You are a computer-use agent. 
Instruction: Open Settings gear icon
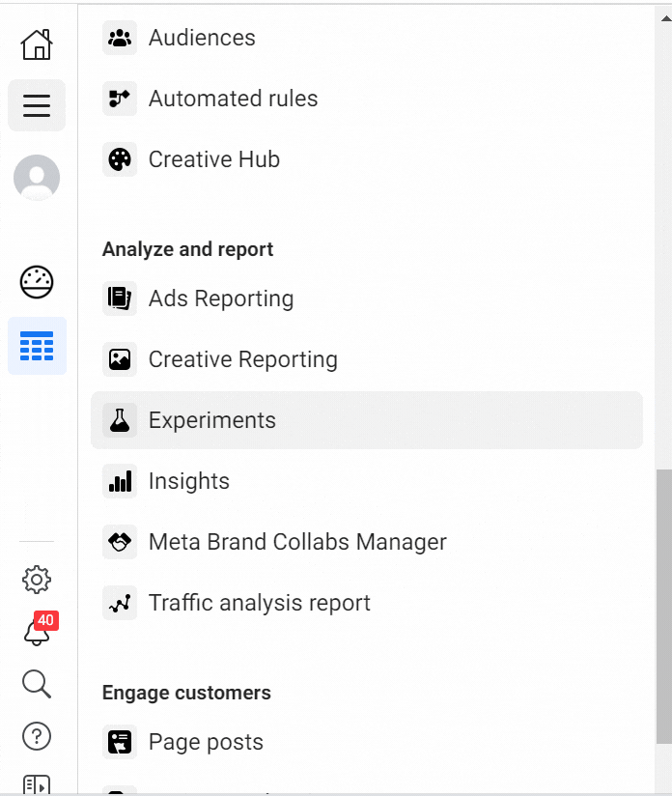point(37,580)
